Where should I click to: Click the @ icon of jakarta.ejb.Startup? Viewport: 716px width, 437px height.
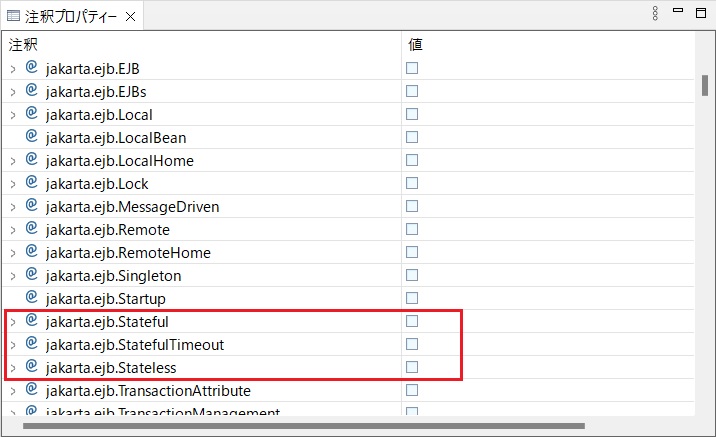tap(31, 298)
